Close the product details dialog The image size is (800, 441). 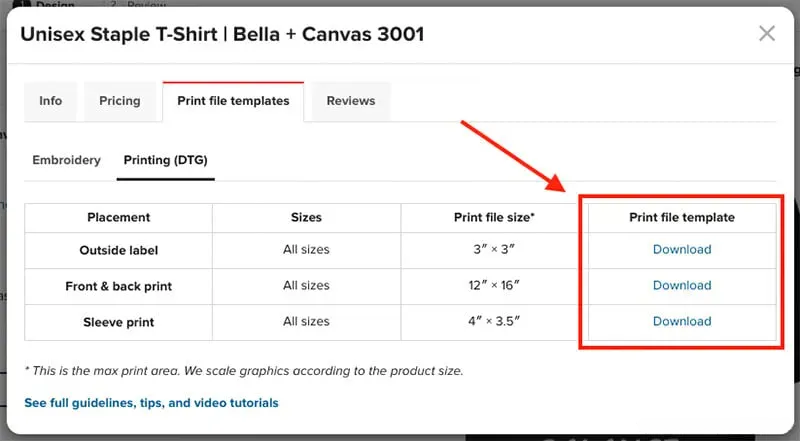tap(767, 34)
